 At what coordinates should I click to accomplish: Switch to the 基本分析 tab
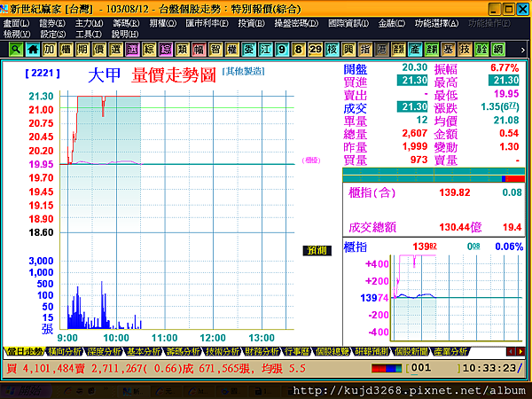[144, 351]
